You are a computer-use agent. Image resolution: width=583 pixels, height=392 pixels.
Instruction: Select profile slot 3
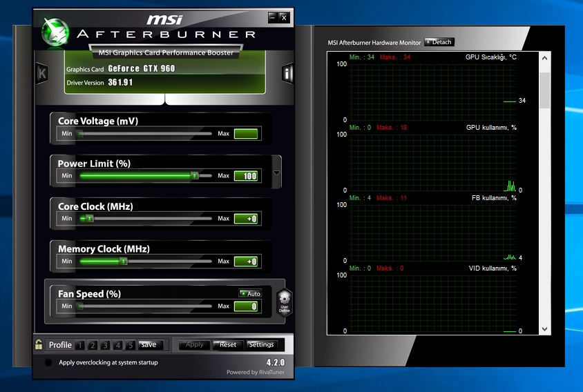tap(105, 345)
